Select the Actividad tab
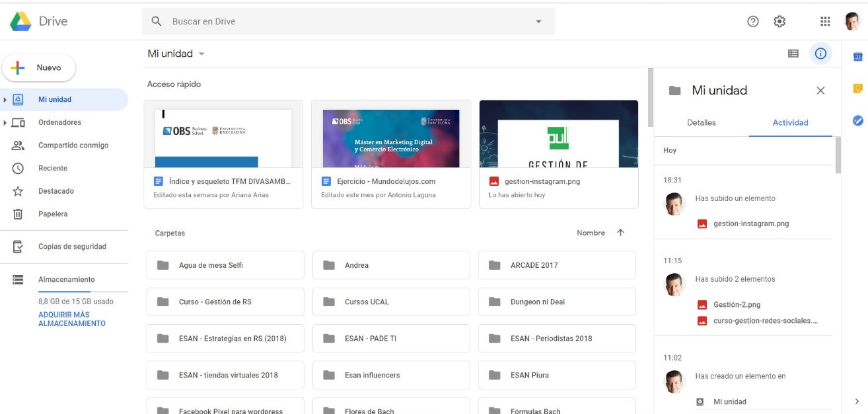Viewport: 868px width, 414px height. [790, 122]
